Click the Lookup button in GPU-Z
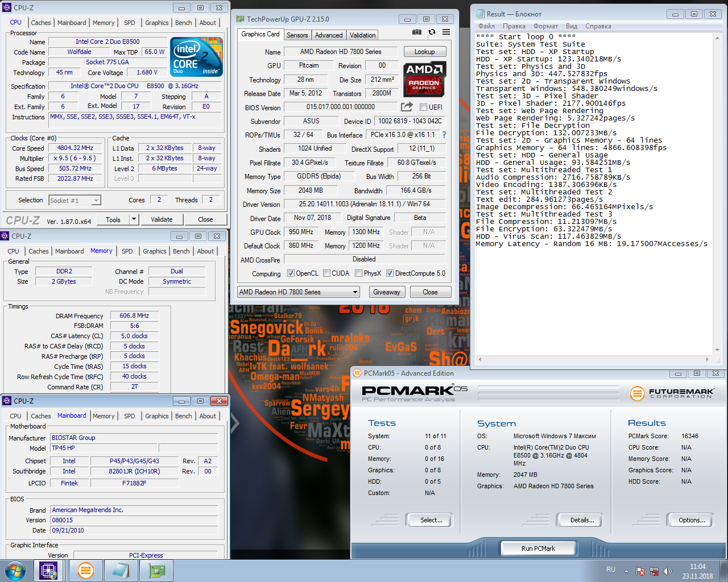This screenshot has width=728, height=582. pyautogui.click(x=425, y=52)
